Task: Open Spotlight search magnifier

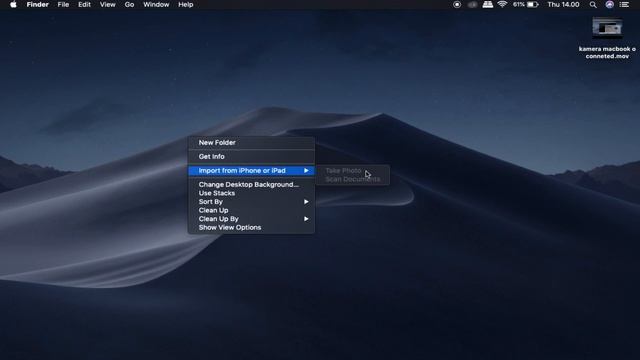Action: click(593, 4)
